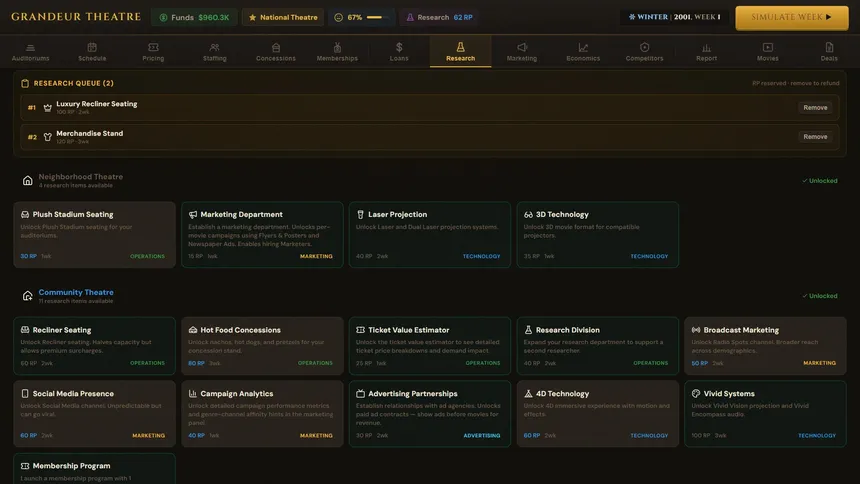Open the Concessions tab
This screenshot has height=484, width=860.
click(x=276, y=52)
